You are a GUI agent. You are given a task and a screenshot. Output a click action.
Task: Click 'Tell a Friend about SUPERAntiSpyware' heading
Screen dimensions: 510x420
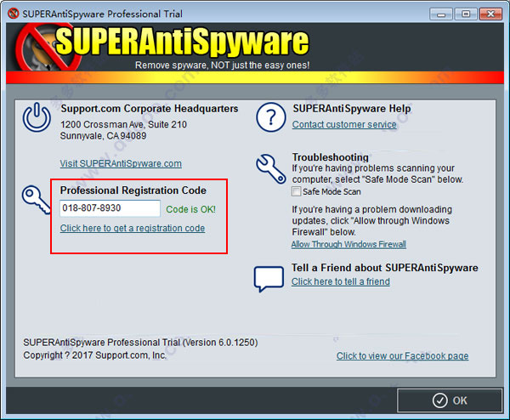[x=385, y=268]
